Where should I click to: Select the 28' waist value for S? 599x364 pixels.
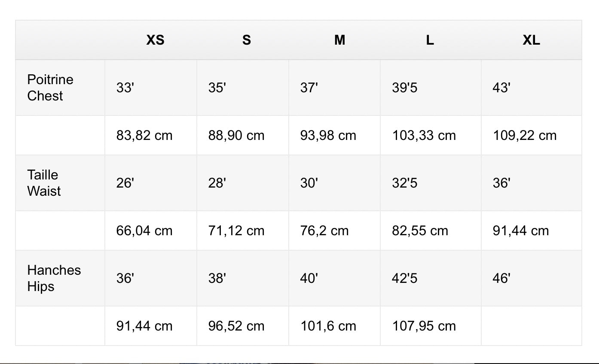(x=217, y=183)
